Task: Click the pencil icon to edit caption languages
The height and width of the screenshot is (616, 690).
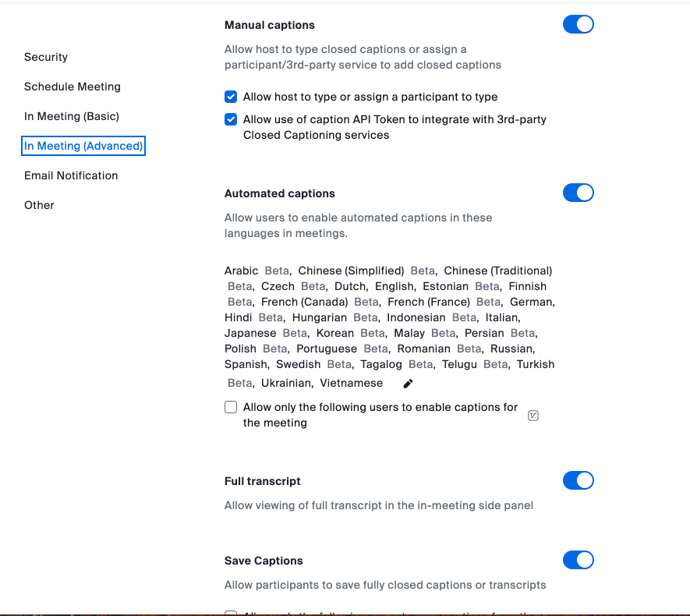Action: [x=407, y=383]
